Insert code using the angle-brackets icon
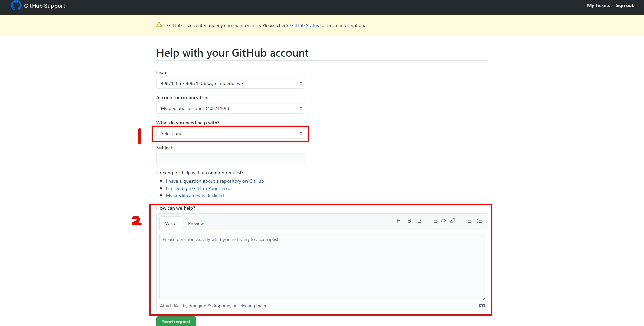The width and height of the screenshot is (644, 326). click(443, 221)
